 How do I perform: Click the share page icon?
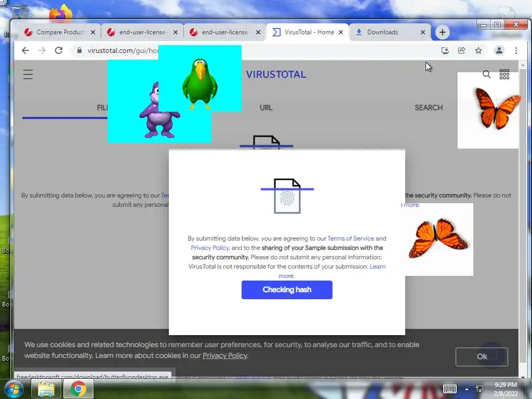[x=461, y=50]
